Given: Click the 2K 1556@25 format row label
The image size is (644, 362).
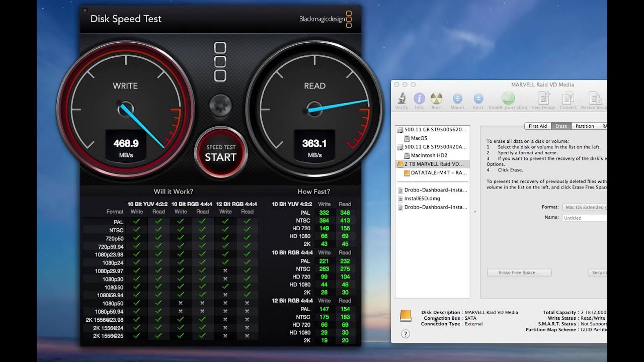Looking at the screenshot, I should [108, 336].
